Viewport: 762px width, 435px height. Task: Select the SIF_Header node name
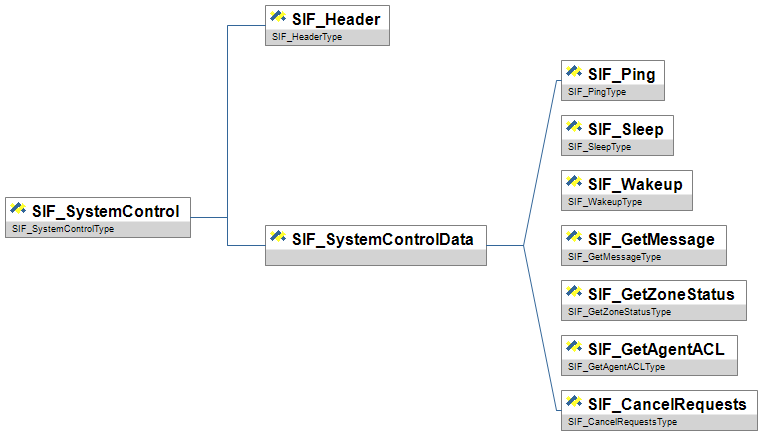tap(336, 18)
